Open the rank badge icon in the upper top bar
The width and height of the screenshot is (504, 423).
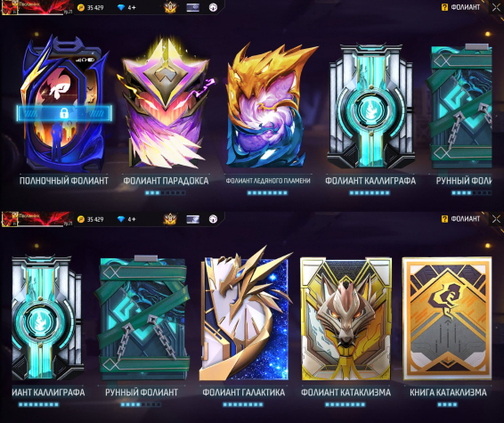click(170, 7)
